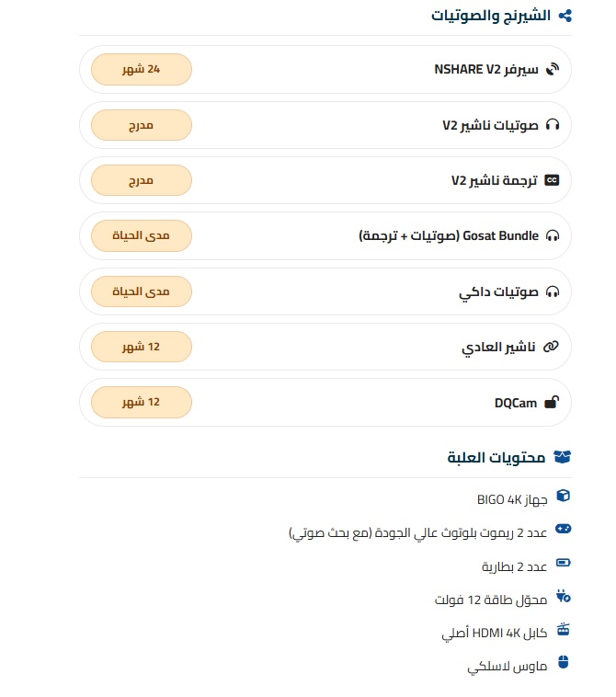The height and width of the screenshot is (697, 616).
Task: Click the headphones icon beside Gosat Bundle
Action: pos(553,236)
